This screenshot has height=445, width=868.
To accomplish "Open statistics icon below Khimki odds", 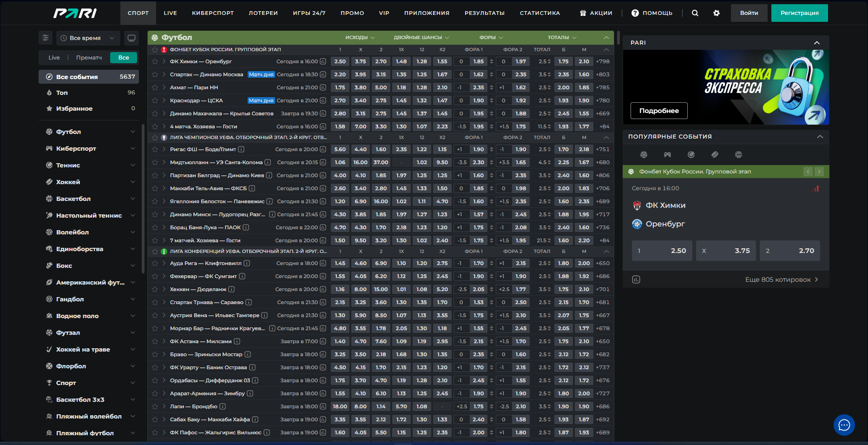I will (636, 279).
